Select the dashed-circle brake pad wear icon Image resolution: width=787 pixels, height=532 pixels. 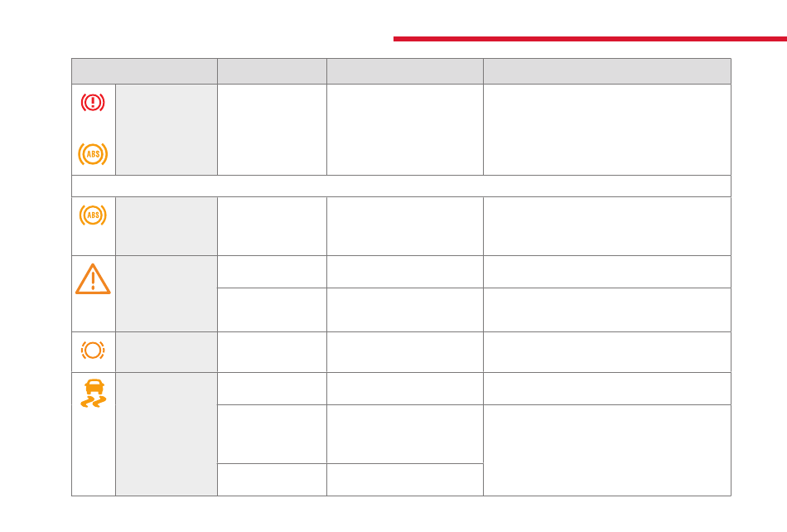pyautogui.click(x=93, y=350)
